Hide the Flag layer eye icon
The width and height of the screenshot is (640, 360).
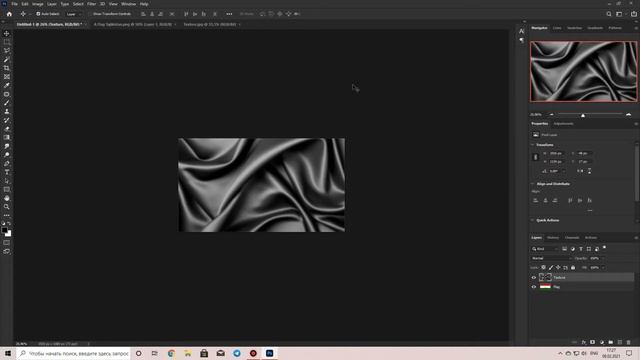click(x=533, y=287)
